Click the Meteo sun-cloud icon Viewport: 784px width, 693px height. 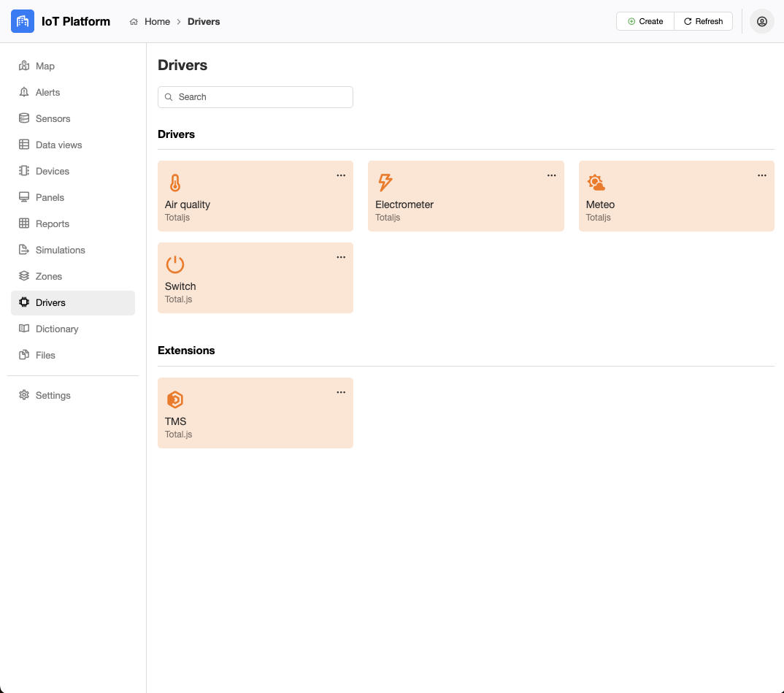click(x=596, y=183)
